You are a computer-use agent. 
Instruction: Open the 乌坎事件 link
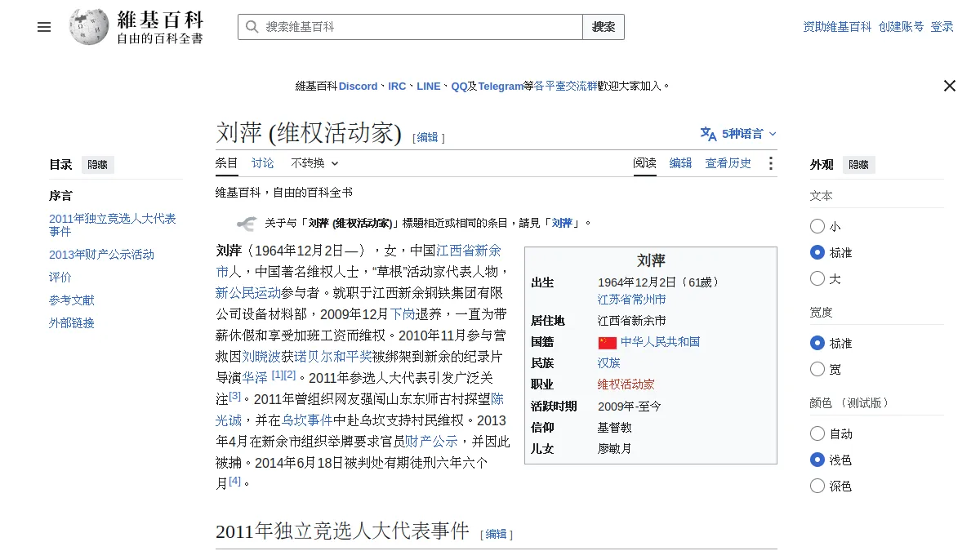point(307,420)
